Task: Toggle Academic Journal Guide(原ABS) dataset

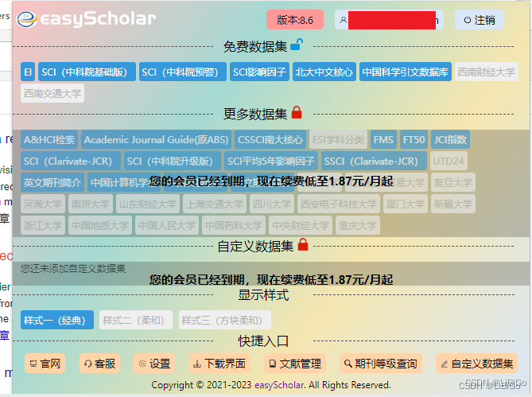Action: pyautogui.click(x=156, y=139)
